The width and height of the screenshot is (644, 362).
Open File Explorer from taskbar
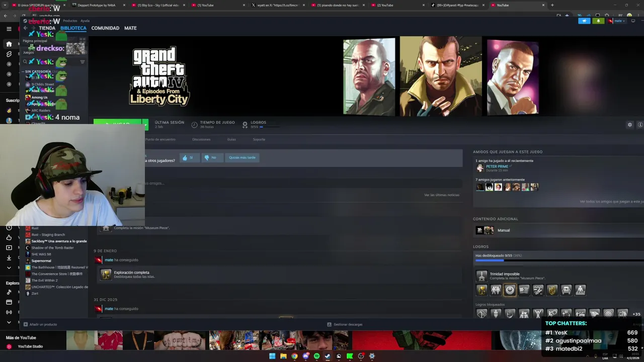coord(283,356)
